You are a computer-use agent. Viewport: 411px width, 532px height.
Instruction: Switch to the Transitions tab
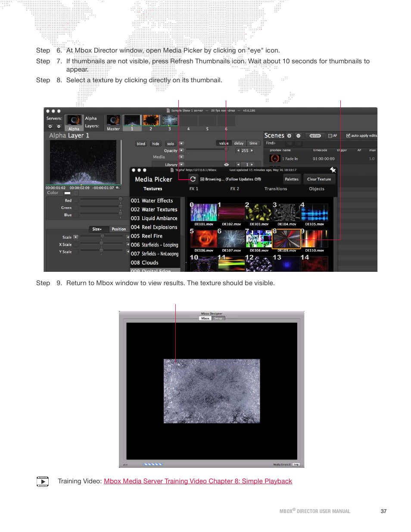tap(276, 189)
